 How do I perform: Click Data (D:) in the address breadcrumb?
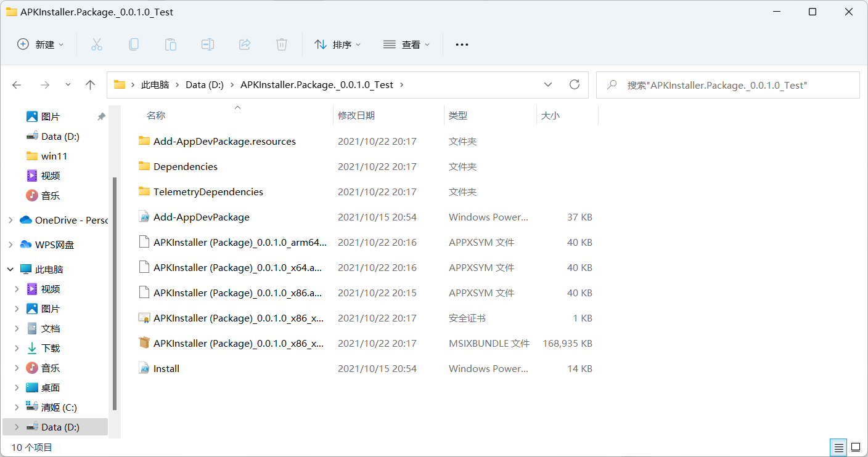tap(205, 85)
